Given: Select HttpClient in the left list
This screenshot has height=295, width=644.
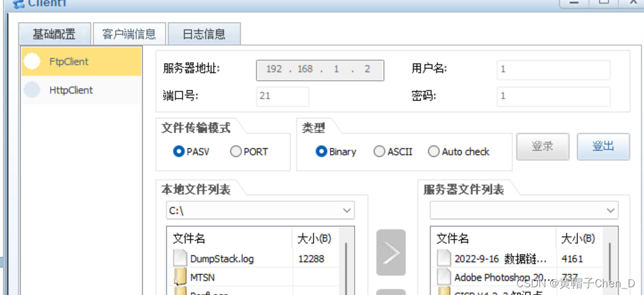Looking at the screenshot, I should pyautogui.click(x=81, y=90).
